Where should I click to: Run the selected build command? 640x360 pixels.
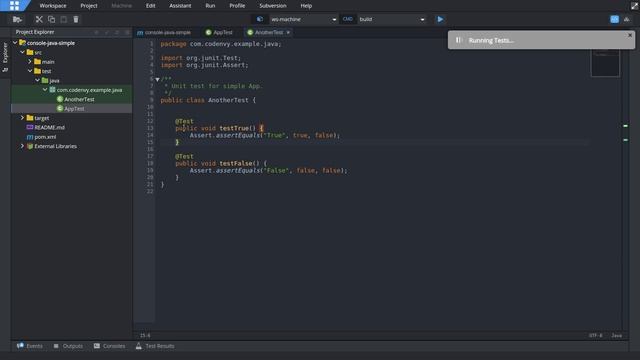click(440, 19)
